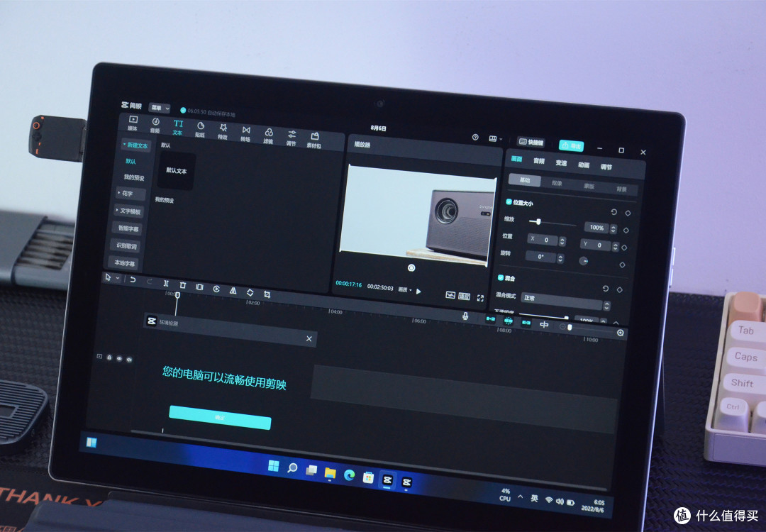766x532 pixels.
Task: Click the help question mark icon
Action: (x=474, y=138)
